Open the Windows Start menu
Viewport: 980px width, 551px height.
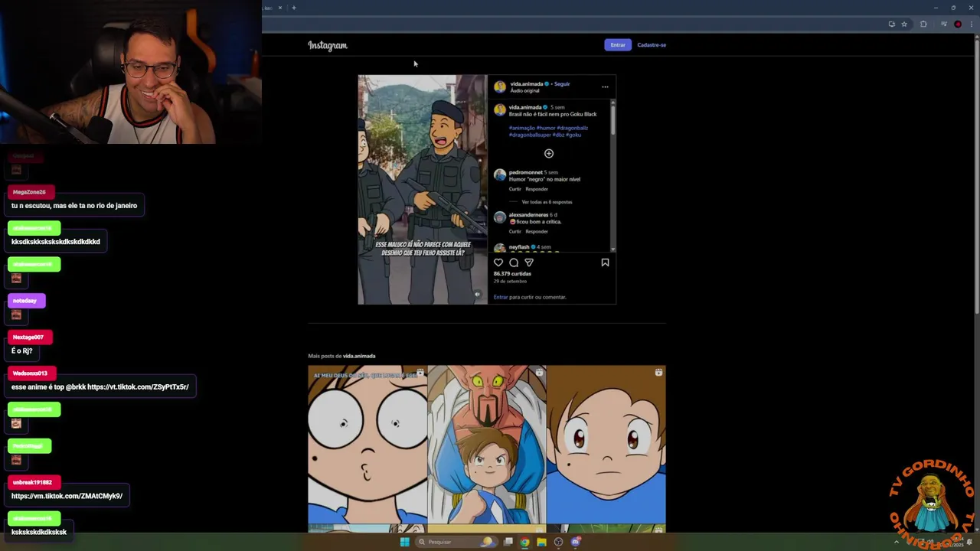click(x=405, y=542)
